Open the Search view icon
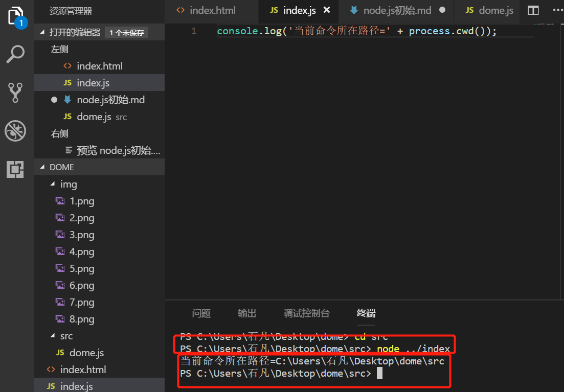 pos(15,54)
